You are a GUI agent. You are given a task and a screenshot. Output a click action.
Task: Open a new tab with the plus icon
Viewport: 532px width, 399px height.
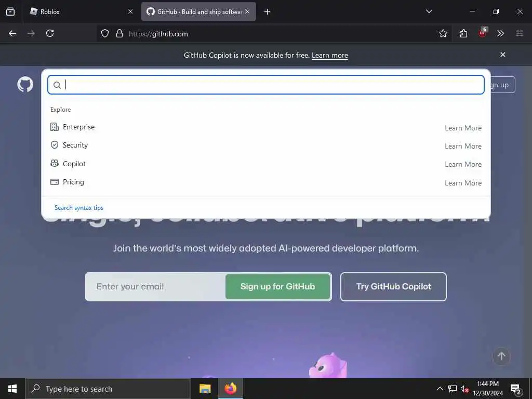268,12
